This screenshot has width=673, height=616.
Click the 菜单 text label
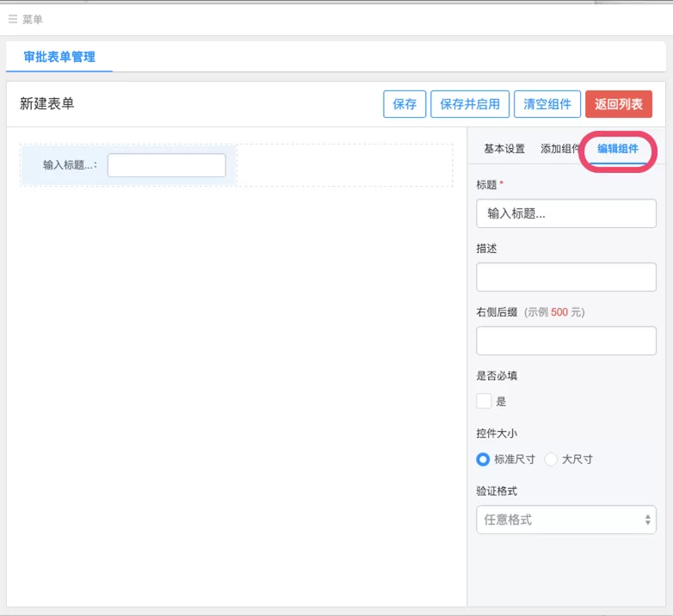[x=33, y=19]
